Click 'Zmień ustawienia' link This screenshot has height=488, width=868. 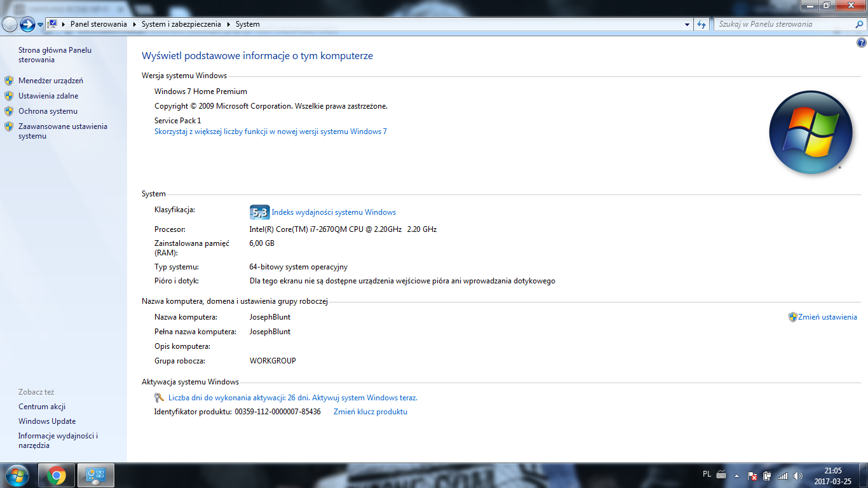tap(827, 317)
